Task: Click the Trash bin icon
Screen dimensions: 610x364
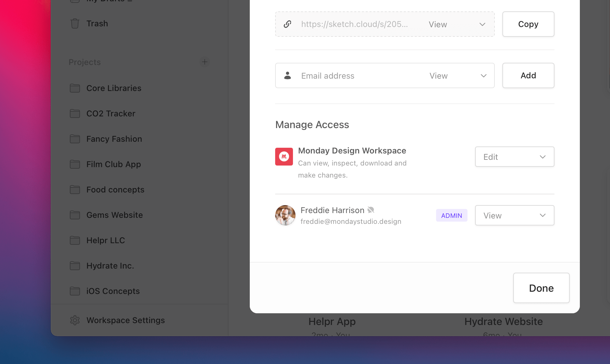Action: pyautogui.click(x=75, y=23)
